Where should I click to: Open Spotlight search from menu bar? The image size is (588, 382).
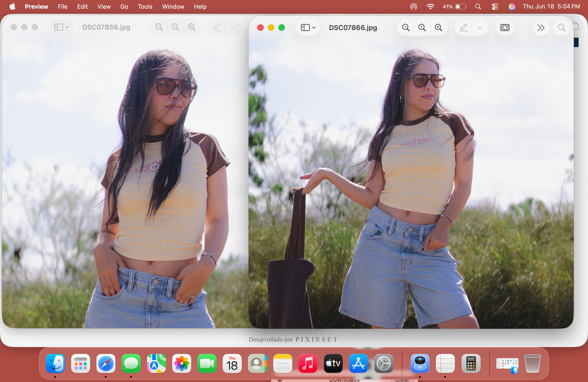[478, 7]
